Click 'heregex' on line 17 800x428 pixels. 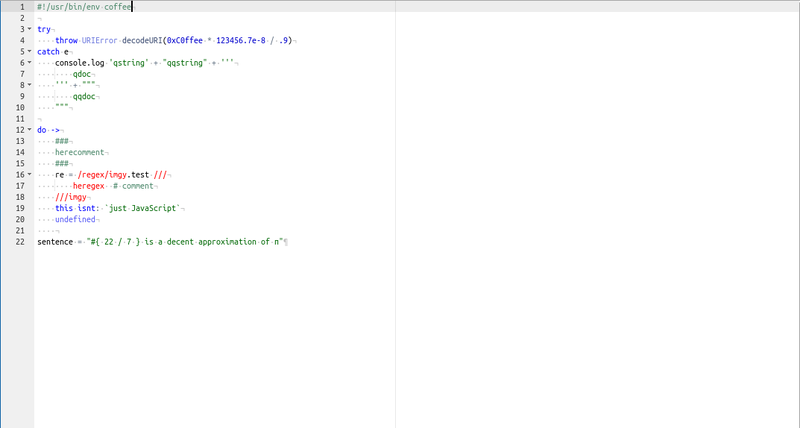[89, 186]
